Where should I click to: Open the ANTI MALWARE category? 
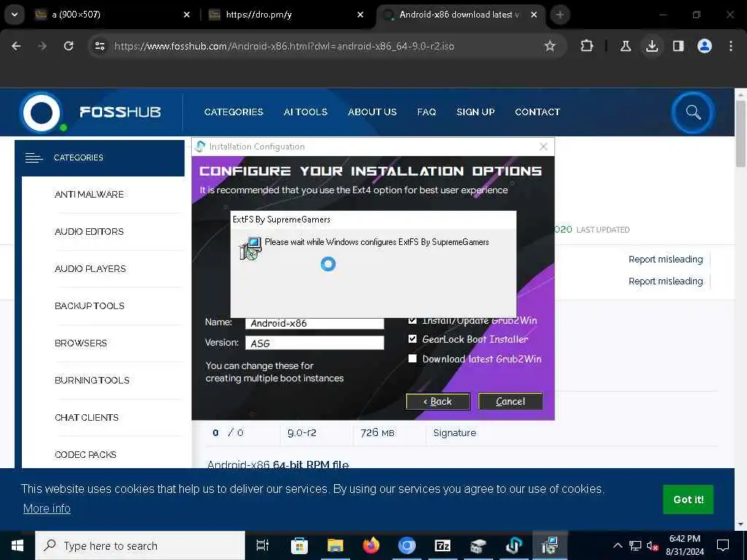(89, 194)
